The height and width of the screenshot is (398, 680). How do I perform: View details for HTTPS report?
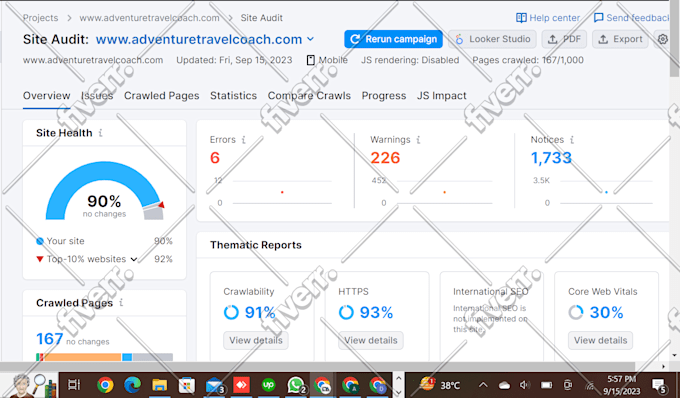[371, 340]
